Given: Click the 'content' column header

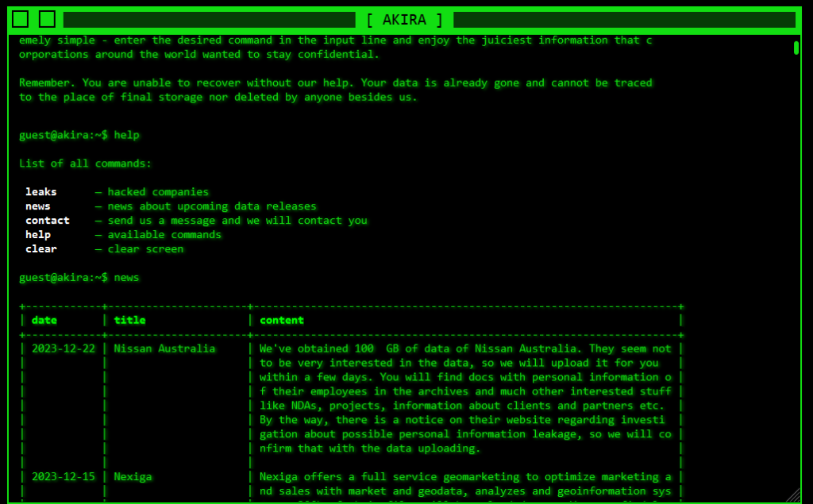Looking at the screenshot, I should coord(282,321).
